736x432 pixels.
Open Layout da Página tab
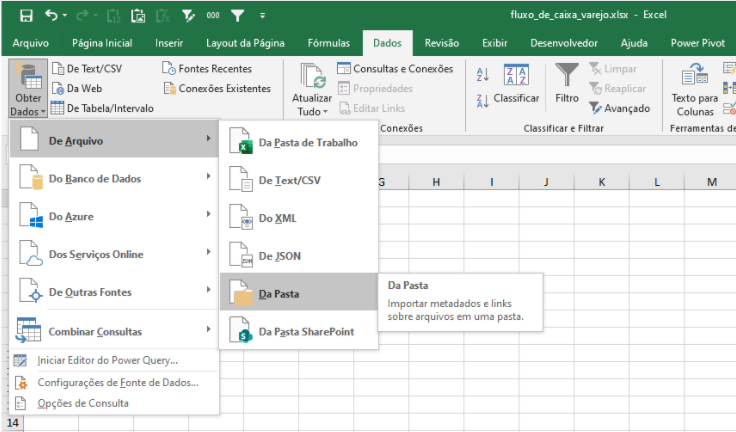click(245, 43)
